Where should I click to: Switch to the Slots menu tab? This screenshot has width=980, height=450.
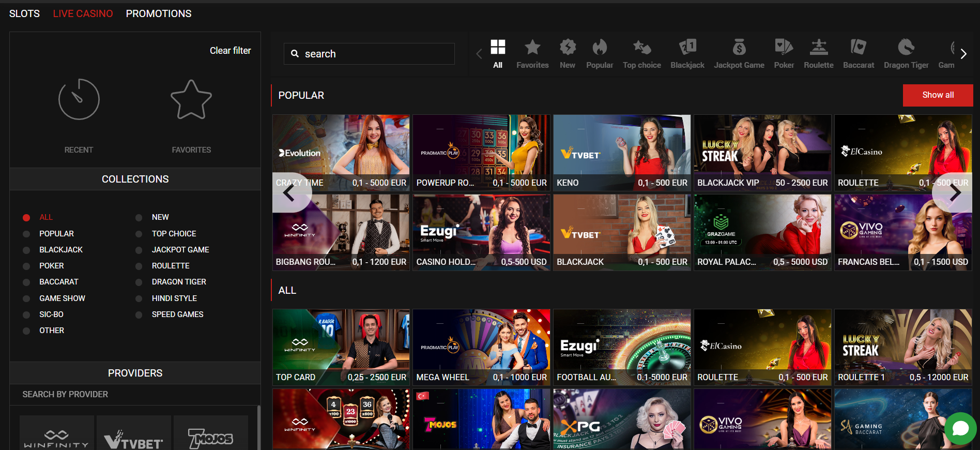coord(24,14)
